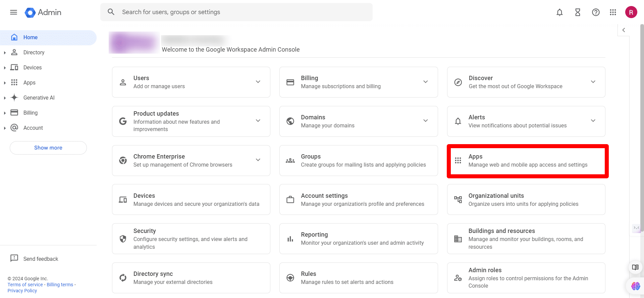Open the Privacy Policy link

point(22,291)
